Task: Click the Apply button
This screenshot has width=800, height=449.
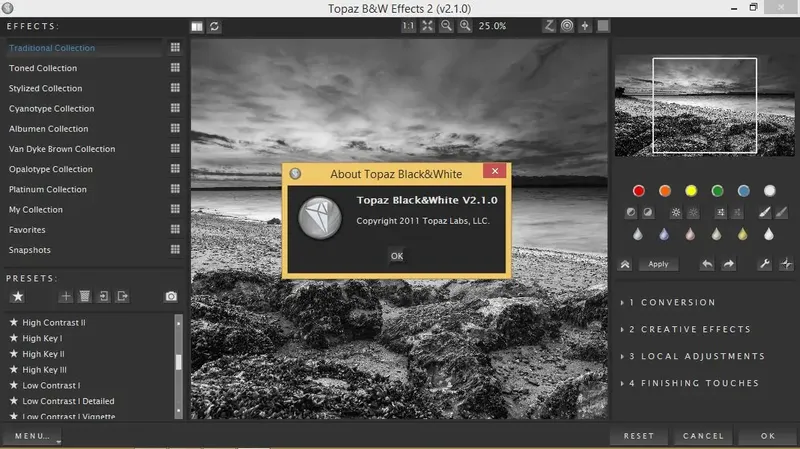Action: pyautogui.click(x=658, y=264)
